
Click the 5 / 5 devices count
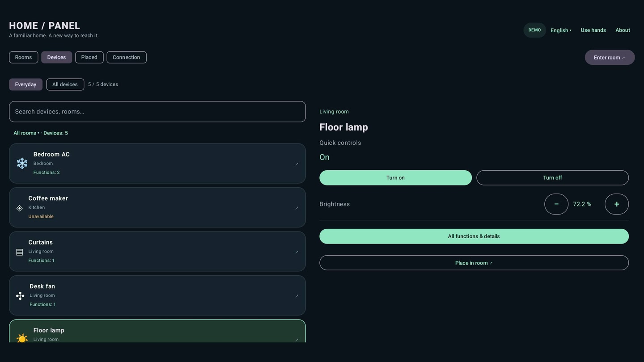(103, 84)
